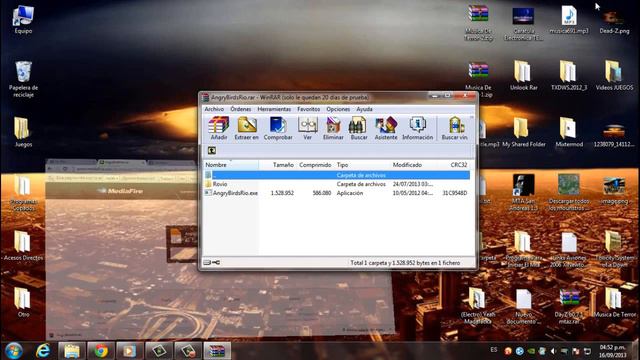Screen dimensions: 640x360
Task: Open the Opciones menu
Action: tap(338, 109)
